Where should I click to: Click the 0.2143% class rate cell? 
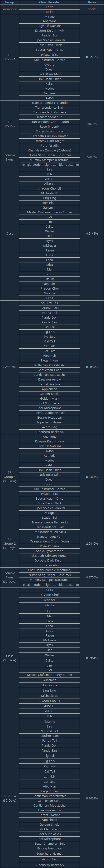tap(92, 234)
